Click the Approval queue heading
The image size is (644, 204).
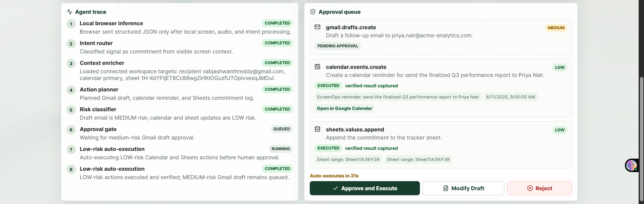[339, 12]
